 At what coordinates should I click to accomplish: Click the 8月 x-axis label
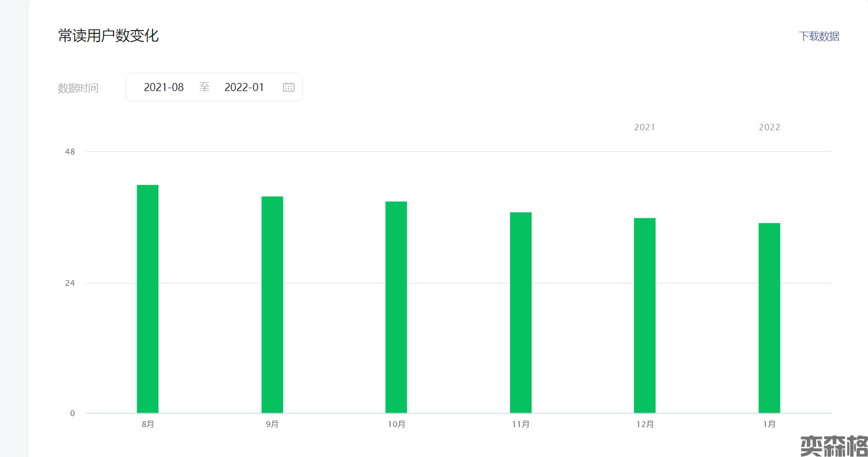[148, 424]
